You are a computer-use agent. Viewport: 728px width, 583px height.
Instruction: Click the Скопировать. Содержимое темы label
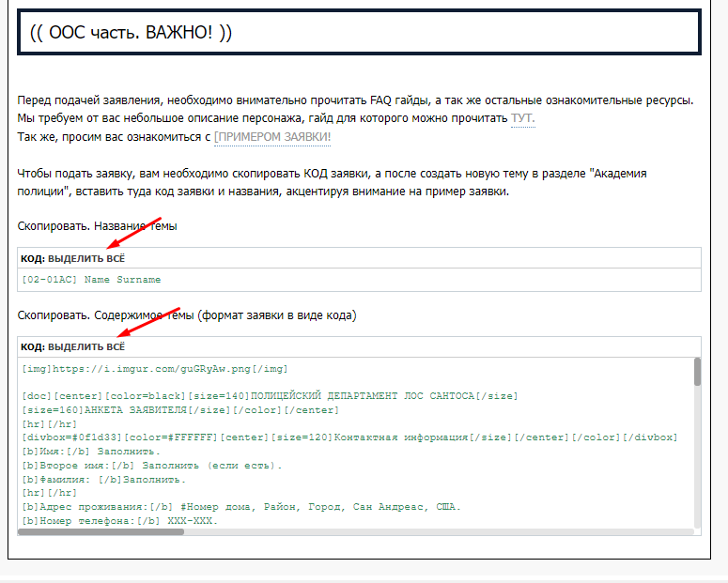tap(187, 315)
